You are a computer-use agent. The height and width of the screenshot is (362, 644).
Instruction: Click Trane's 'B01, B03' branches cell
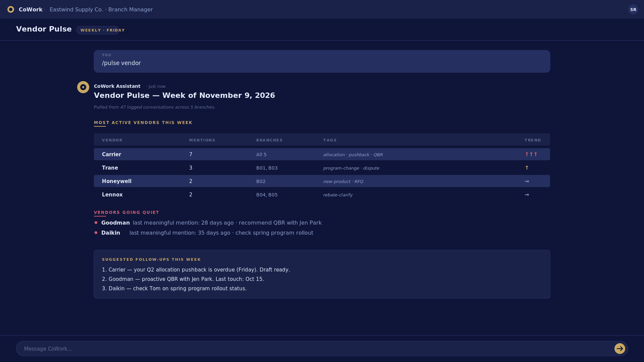point(267,168)
